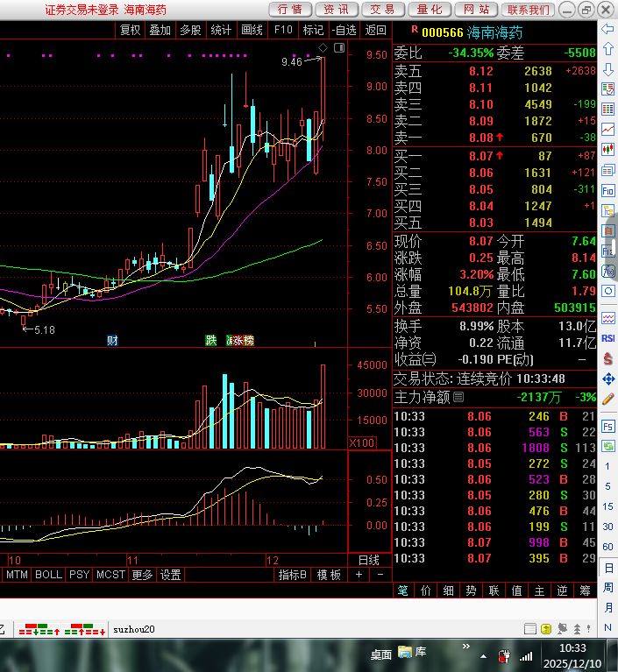Select the circle icon in the sidebar
618x672 pixels.
click(x=607, y=292)
